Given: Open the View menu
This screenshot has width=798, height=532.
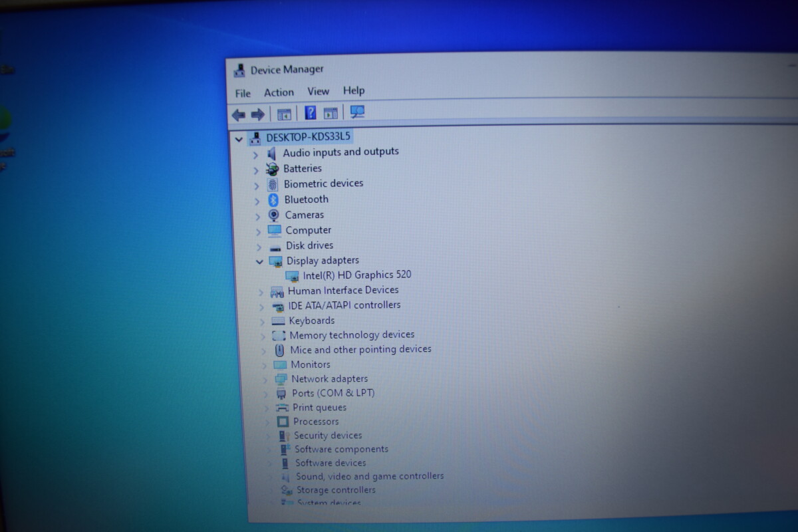Looking at the screenshot, I should 318,91.
